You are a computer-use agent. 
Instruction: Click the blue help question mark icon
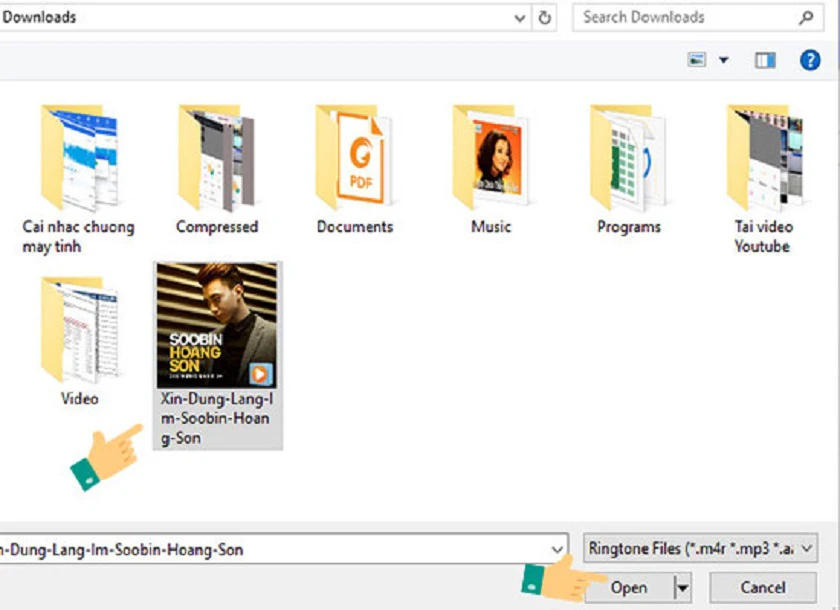809,60
